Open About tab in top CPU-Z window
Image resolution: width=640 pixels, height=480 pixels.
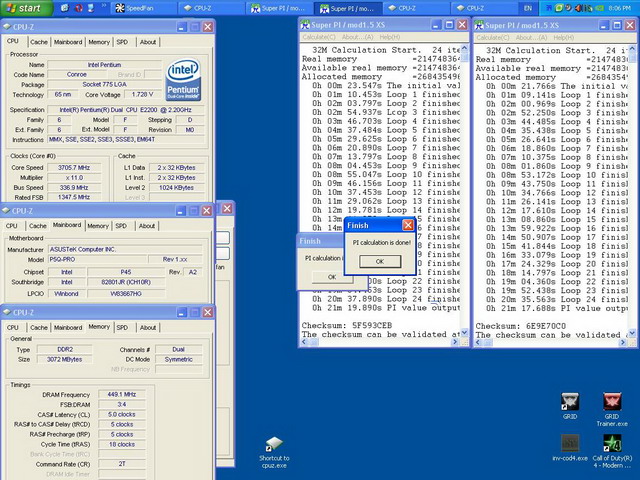148,42
